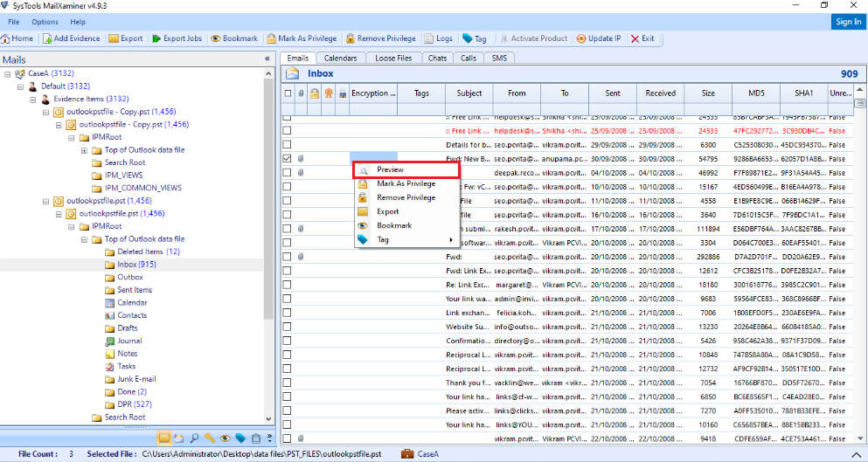Click the eye bookmark icon in bottom strip

click(225, 438)
